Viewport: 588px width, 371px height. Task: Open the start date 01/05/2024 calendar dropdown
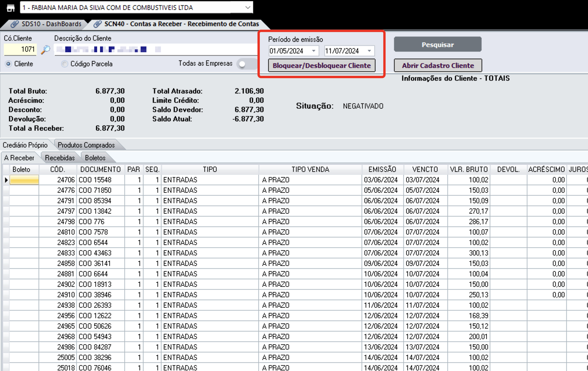[314, 51]
